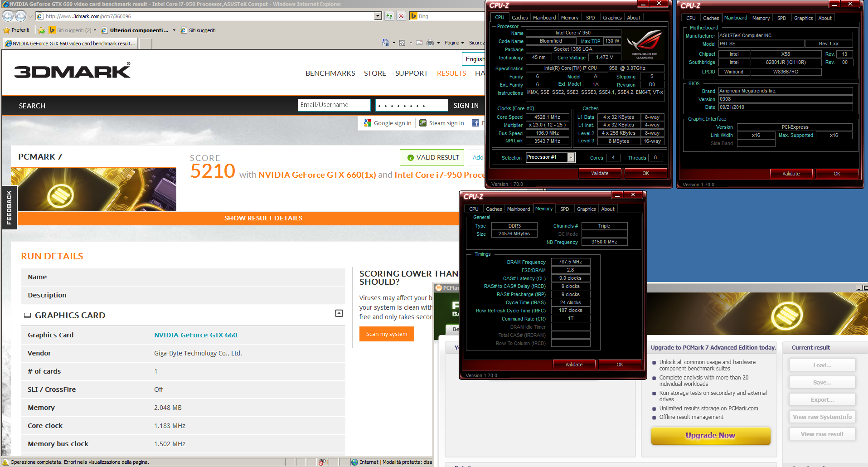Viewport: 868px width, 467px height.
Task: Click the refresh page icon in IE
Action: pos(389,16)
